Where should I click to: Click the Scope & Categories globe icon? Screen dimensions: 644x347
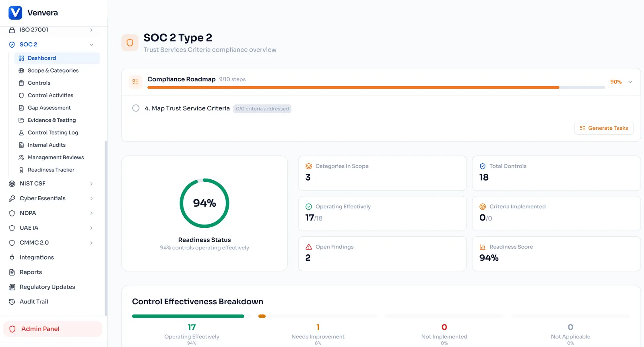pyautogui.click(x=21, y=71)
